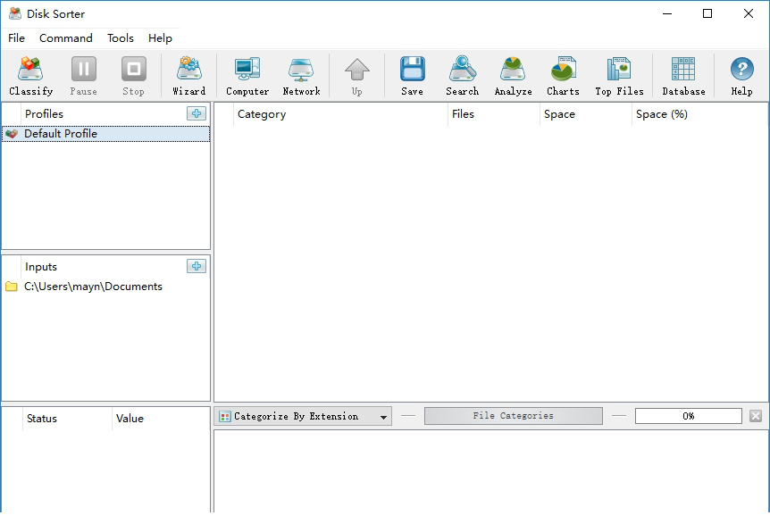Add a new profile with plus button
The height and width of the screenshot is (532, 770).
click(197, 113)
